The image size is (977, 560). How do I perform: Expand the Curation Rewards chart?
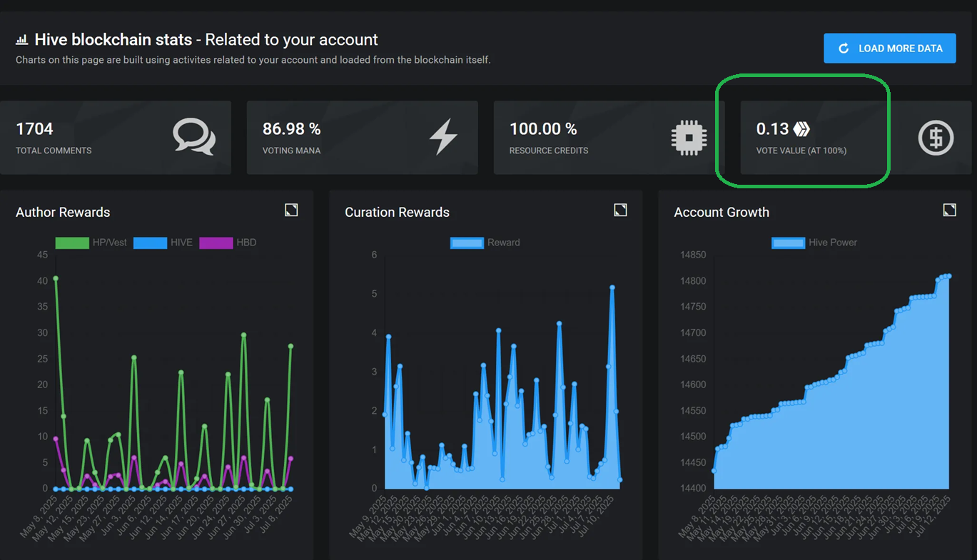[620, 210]
